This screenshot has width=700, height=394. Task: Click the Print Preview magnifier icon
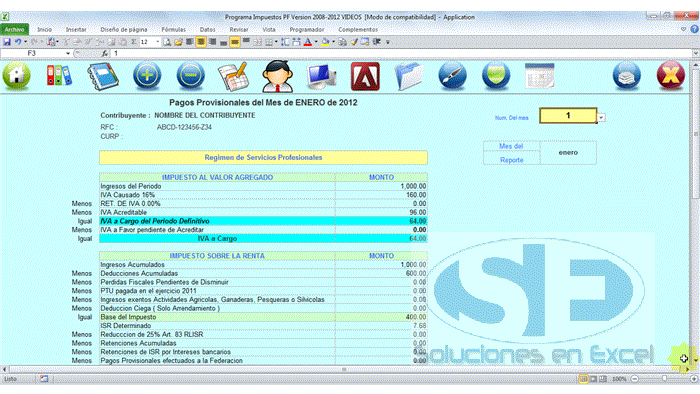point(167,42)
